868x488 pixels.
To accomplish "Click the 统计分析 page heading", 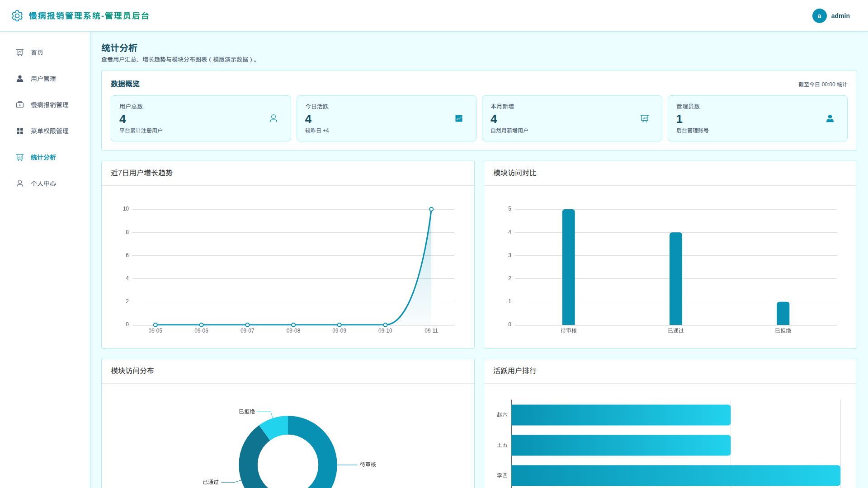I will click(x=119, y=48).
